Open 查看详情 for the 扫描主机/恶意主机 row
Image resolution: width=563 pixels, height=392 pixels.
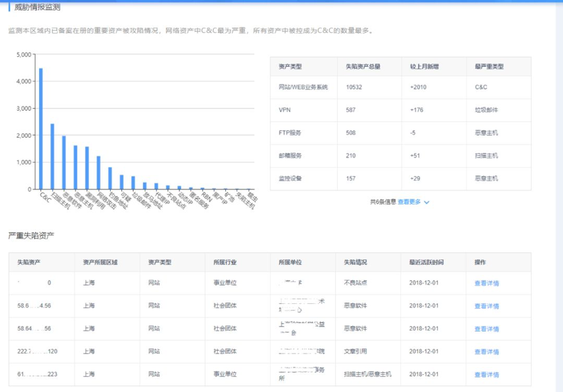[487, 375]
